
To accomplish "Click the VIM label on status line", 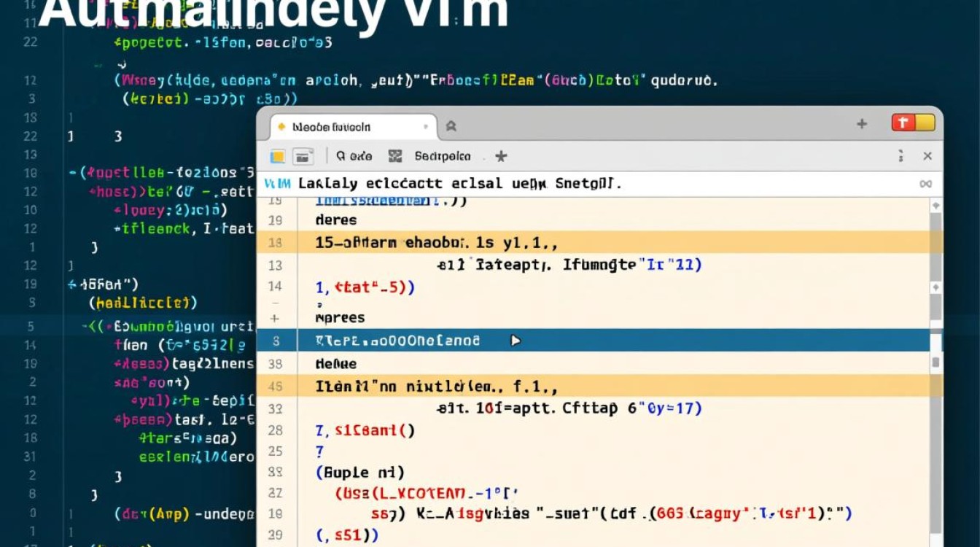I will point(277,185).
